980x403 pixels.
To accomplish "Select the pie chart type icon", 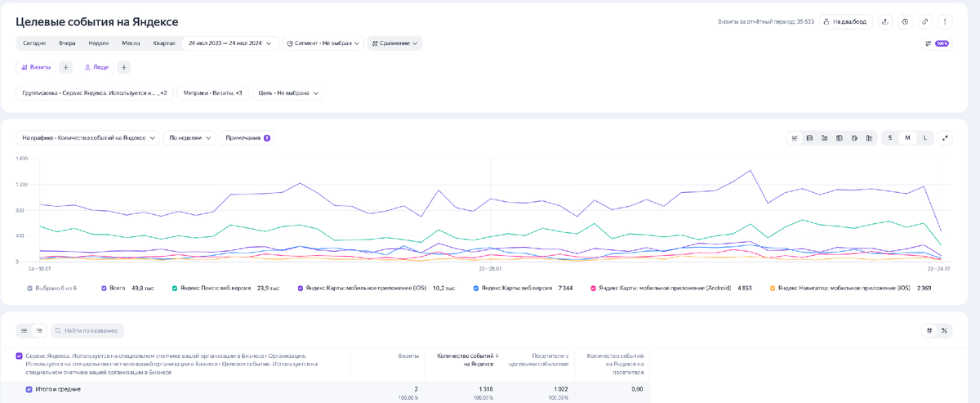I will coord(854,138).
